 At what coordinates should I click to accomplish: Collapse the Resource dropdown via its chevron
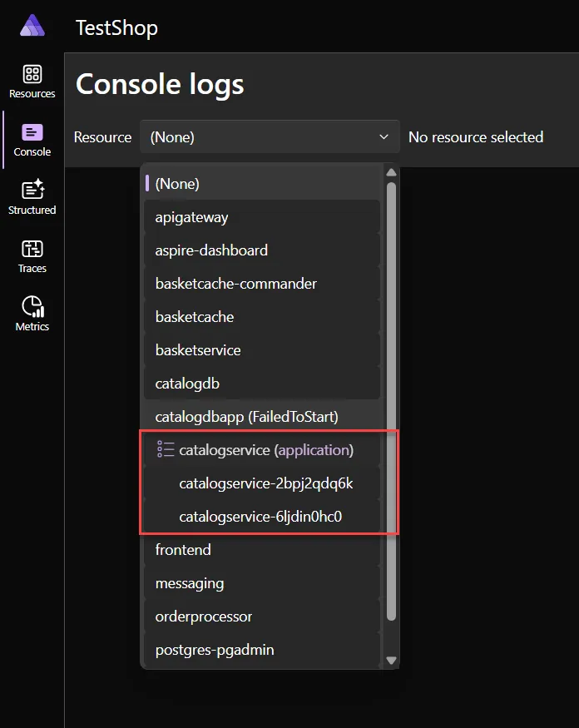(x=384, y=136)
